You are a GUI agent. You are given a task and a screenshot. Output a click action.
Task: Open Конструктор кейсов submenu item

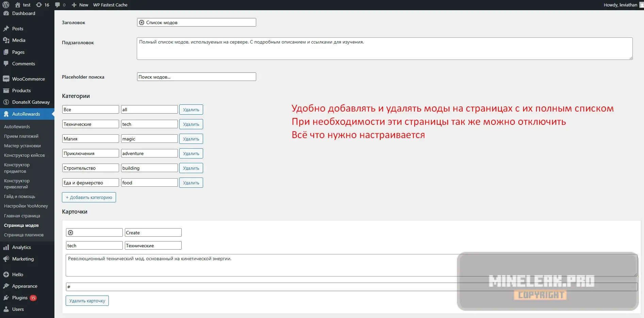[x=24, y=155]
